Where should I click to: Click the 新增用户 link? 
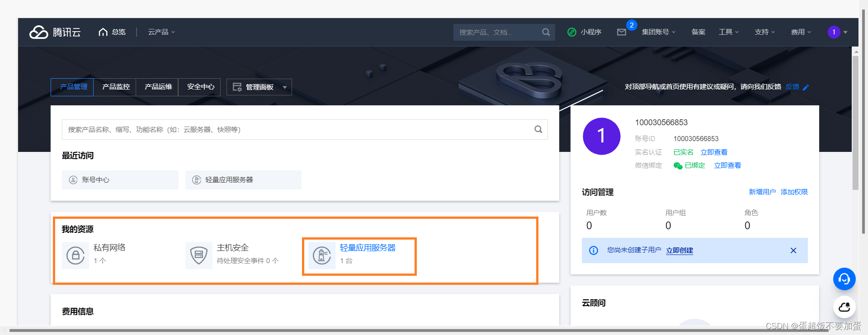(762, 192)
